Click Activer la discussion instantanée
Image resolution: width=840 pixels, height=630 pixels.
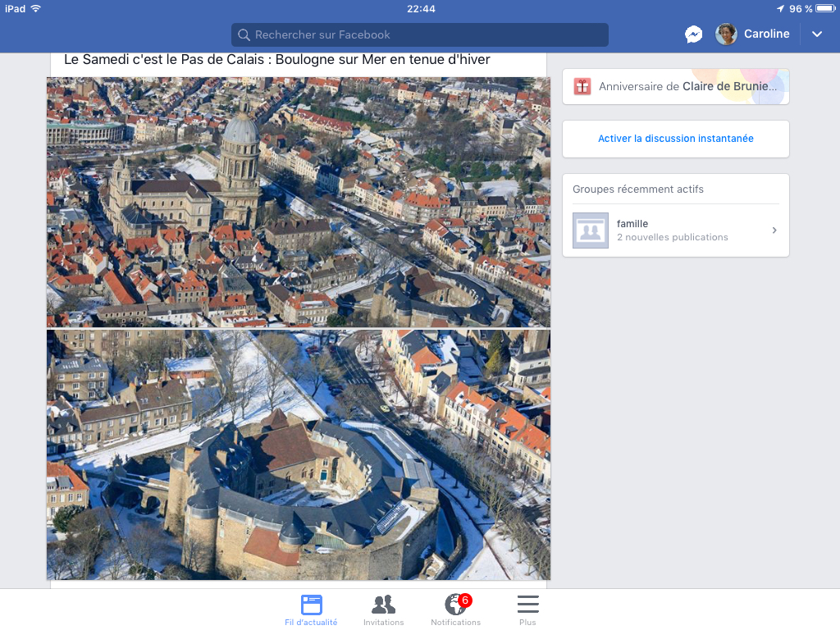675,139
